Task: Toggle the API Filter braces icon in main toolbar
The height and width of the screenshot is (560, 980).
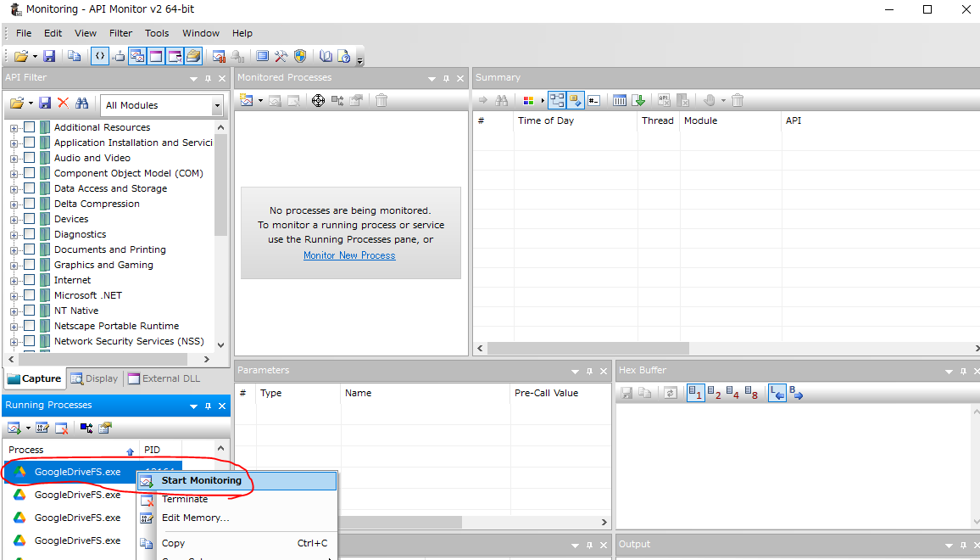Action: point(99,56)
